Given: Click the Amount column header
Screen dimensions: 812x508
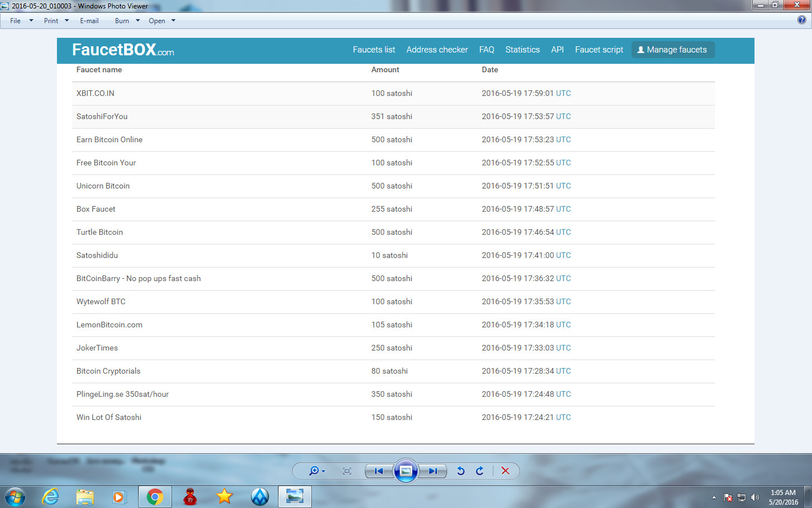Looking at the screenshot, I should click(x=385, y=70).
